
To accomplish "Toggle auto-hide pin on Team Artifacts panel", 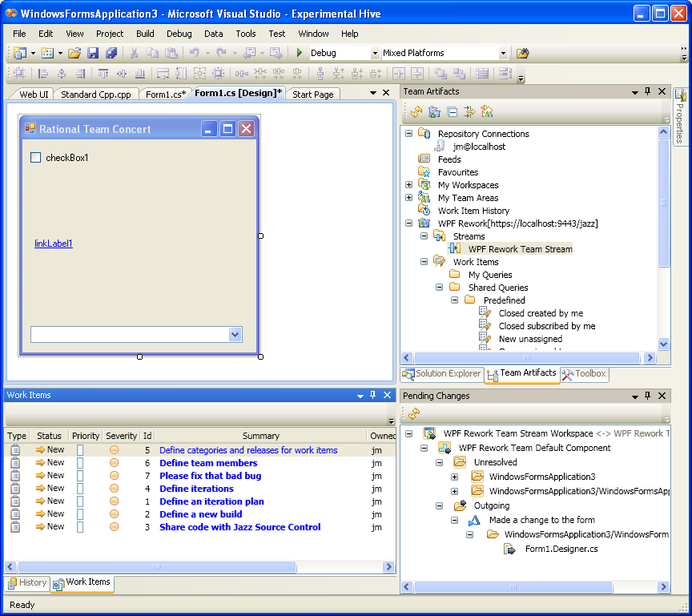I will tap(647, 91).
